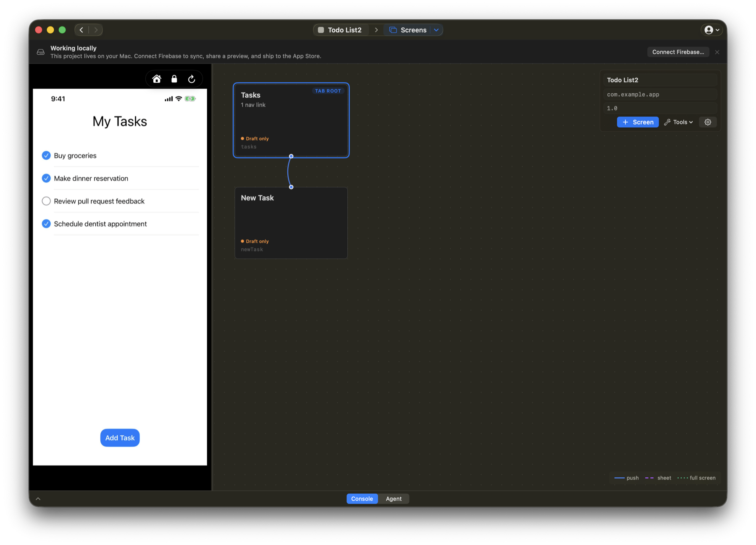Navigate back with left chevron
The width and height of the screenshot is (756, 545).
pyautogui.click(x=81, y=30)
